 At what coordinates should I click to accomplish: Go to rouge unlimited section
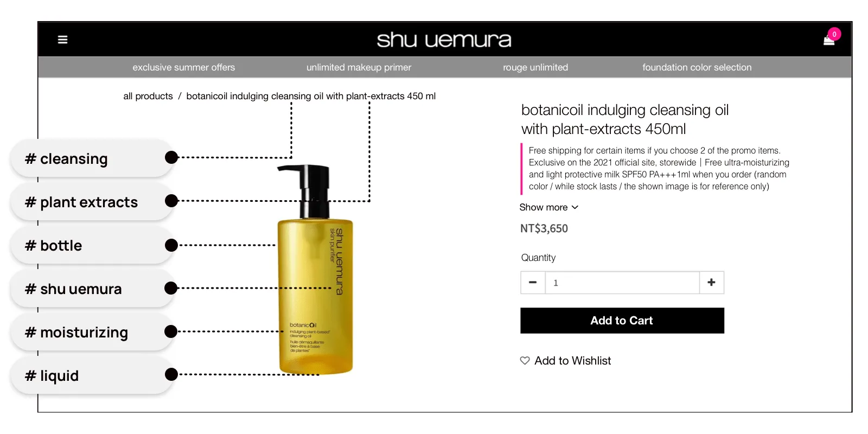[535, 67]
